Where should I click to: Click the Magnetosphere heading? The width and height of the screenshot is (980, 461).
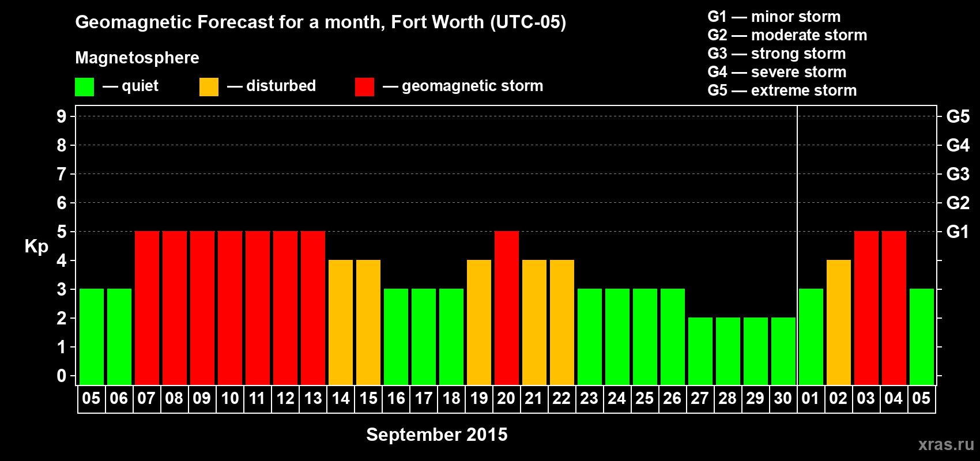[x=137, y=58]
